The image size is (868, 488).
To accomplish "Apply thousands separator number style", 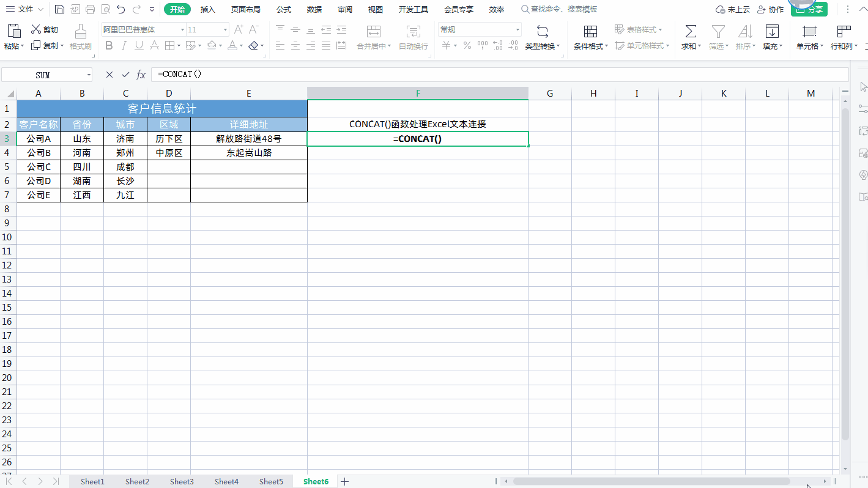I will tap(483, 45).
